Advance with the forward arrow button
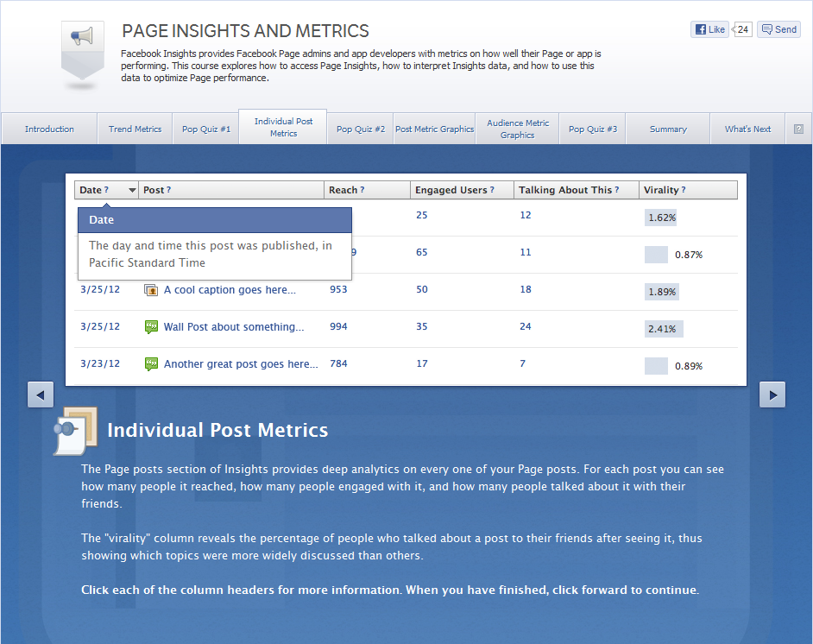 pos(772,395)
